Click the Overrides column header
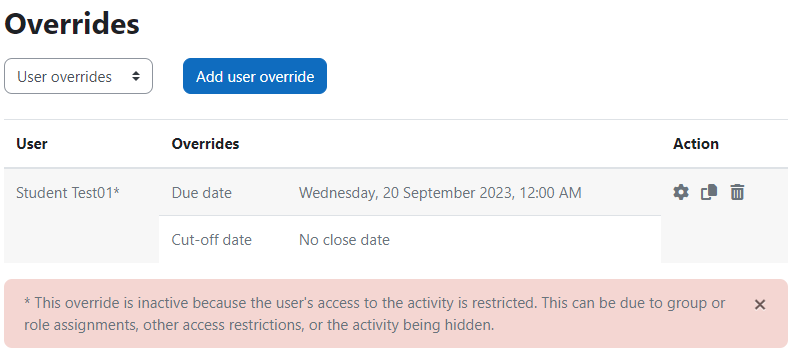This screenshot has width=794, height=364. pos(205,144)
